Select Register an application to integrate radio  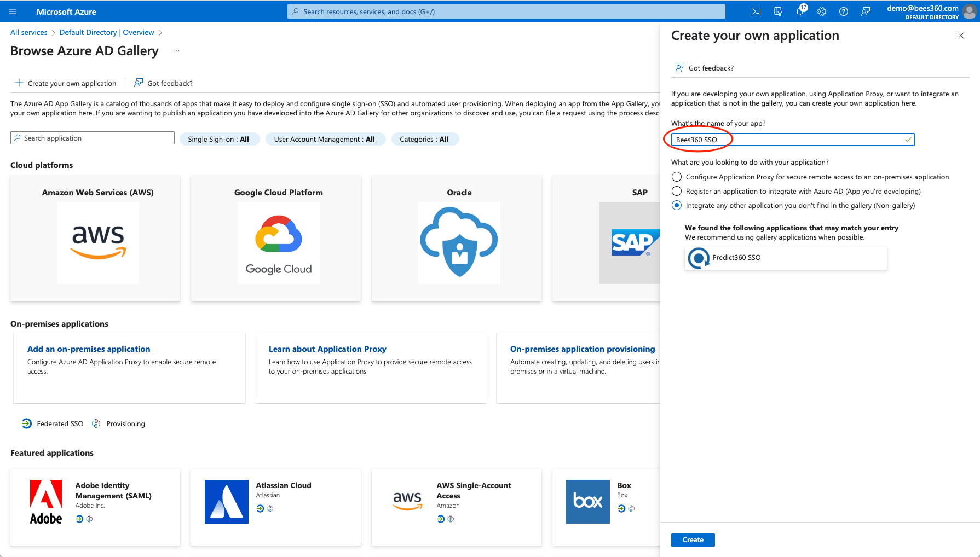click(x=677, y=191)
